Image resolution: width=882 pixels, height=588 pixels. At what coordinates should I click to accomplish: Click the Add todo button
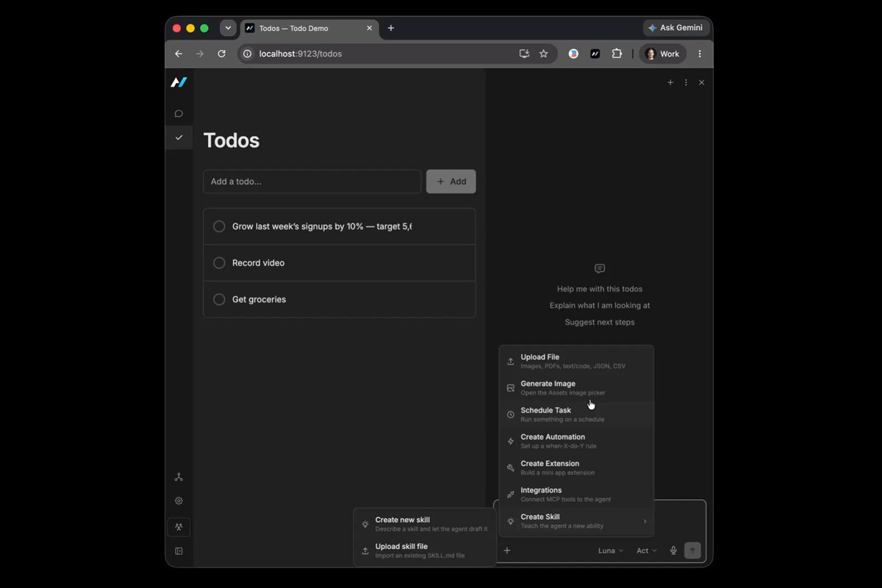coord(451,182)
